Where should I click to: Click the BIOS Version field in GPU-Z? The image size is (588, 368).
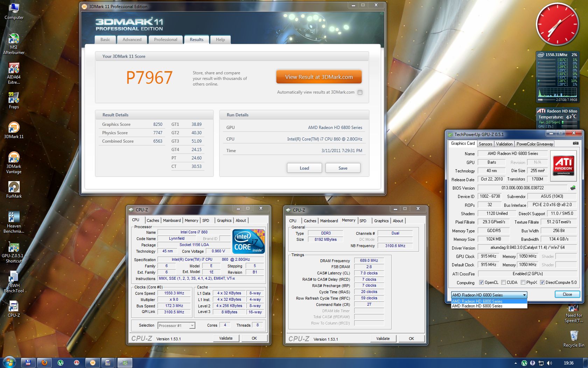point(523,188)
